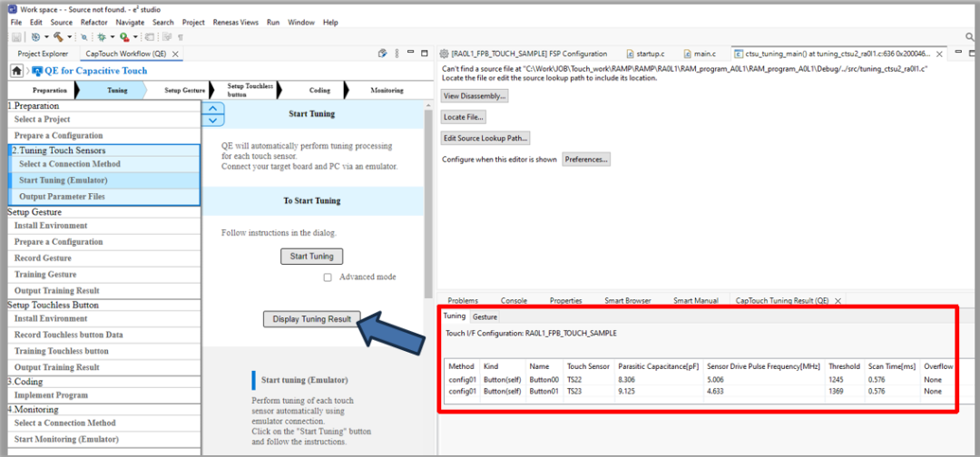This screenshot has height=457, width=980.
Task: Click the Start Tuning button
Action: click(312, 256)
